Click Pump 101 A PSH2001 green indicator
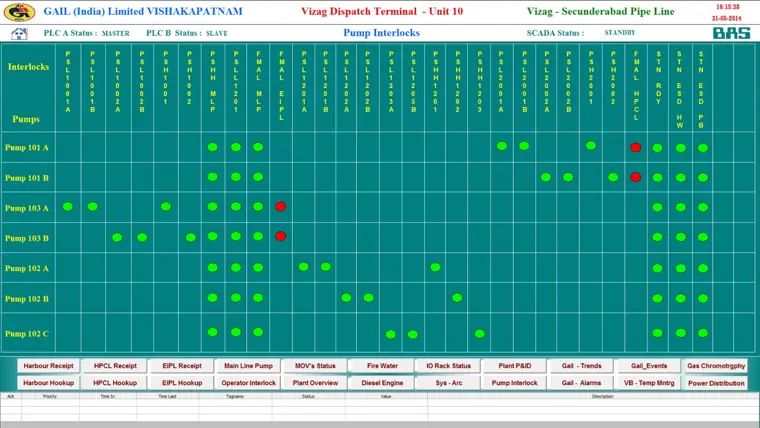Viewport: 760px width, 428px height. coord(591,145)
